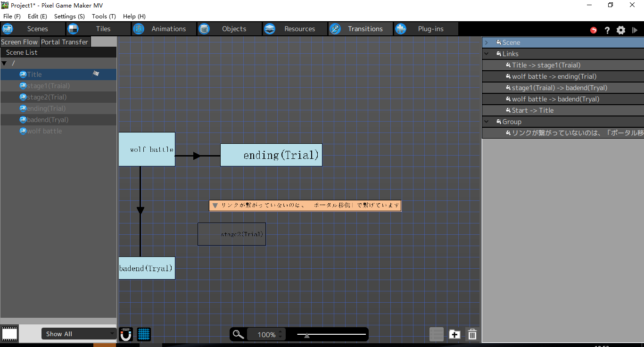The image size is (644, 347).
Task: Open the Settings menu
Action: (69, 16)
